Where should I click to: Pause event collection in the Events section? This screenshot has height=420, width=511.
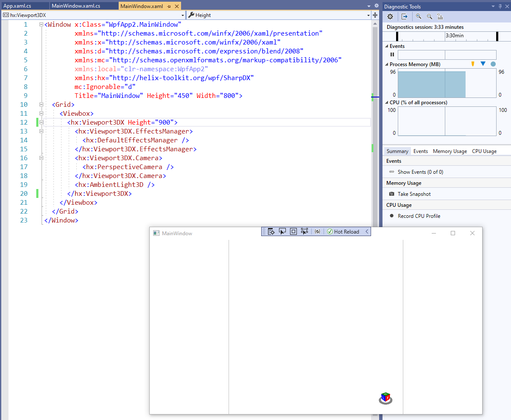click(392, 54)
